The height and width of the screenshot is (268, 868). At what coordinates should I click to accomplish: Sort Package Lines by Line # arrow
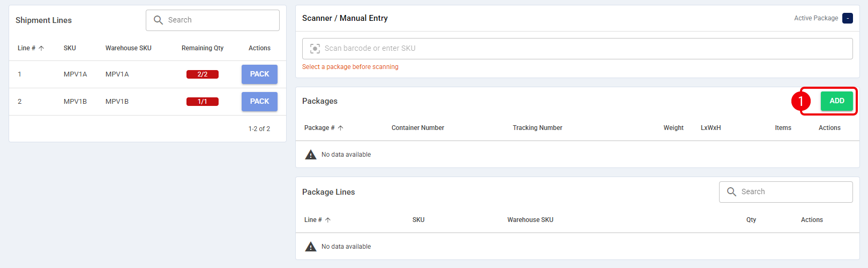click(x=328, y=220)
